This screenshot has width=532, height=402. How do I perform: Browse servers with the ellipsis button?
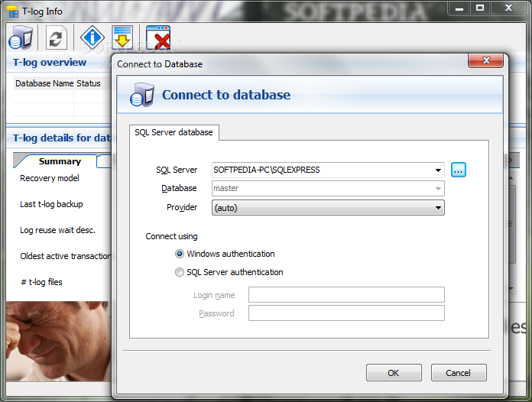coord(459,170)
